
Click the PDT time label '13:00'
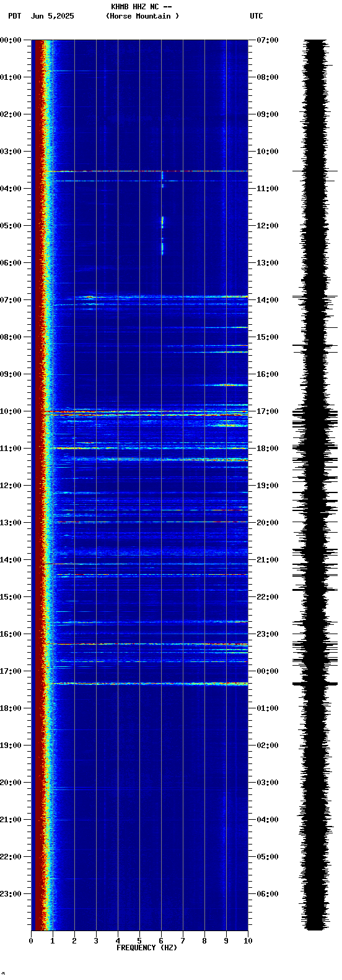point(11,523)
